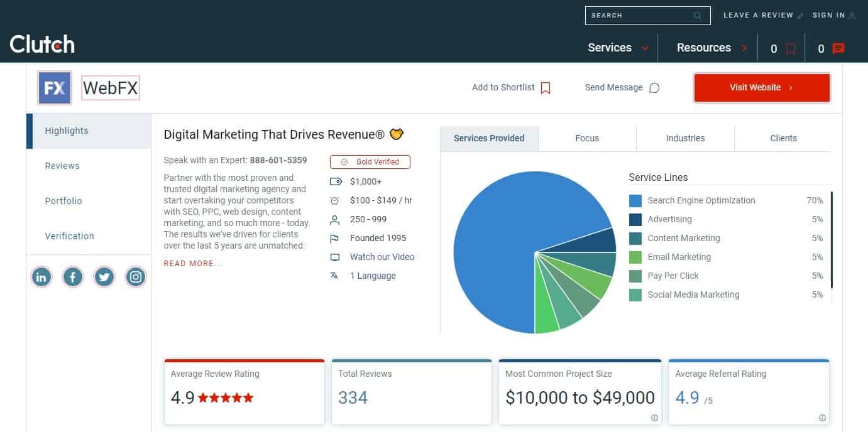Click the Watch our Video link
868x432 pixels.
382,257
